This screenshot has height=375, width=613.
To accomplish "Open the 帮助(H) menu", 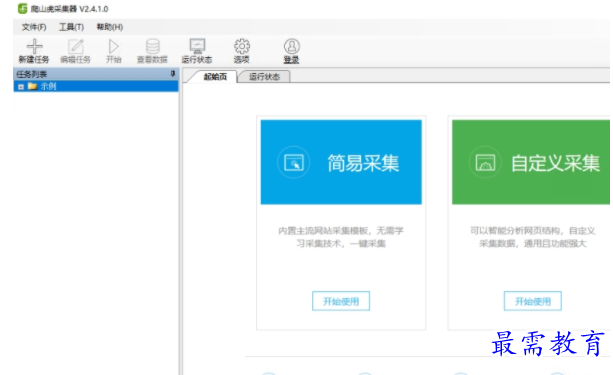I will pyautogui.click(x=110, y=27).
